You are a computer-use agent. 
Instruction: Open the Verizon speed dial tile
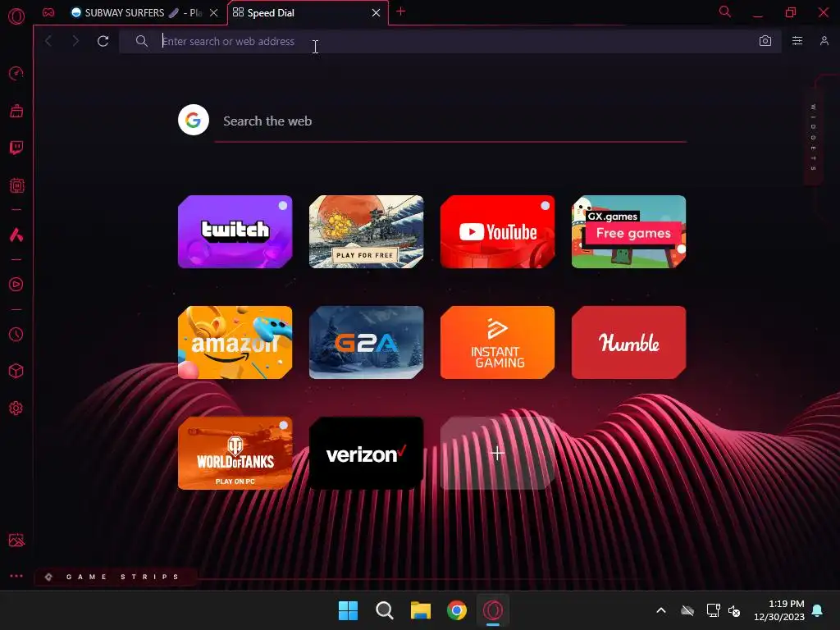point(367,453)
